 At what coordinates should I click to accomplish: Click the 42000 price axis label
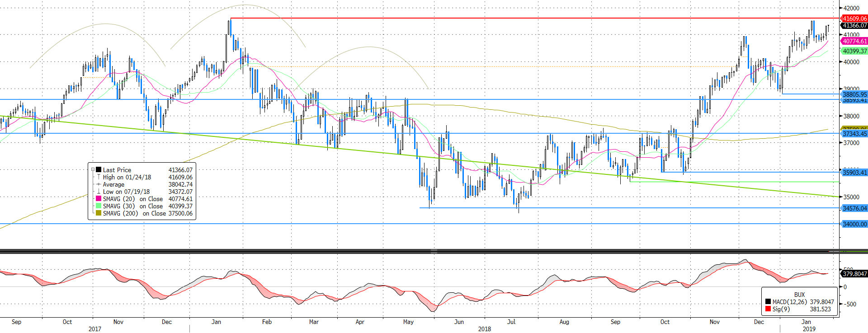(x=851, y=8)
